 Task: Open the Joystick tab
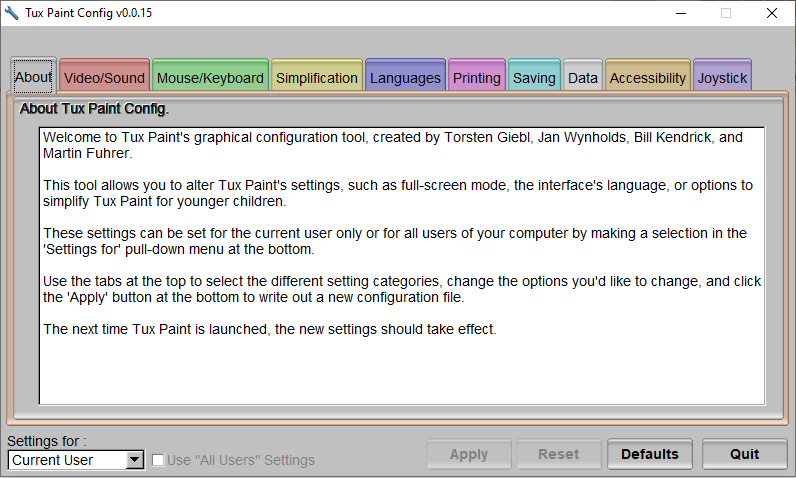pyautogui.click(x=722, y=76)
